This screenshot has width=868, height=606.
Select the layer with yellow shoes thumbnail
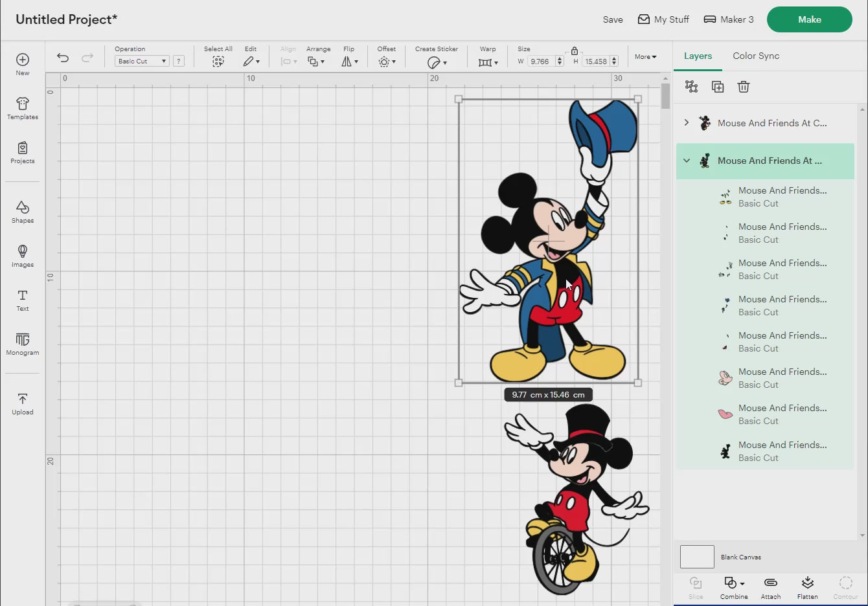(x=766, y=197)
